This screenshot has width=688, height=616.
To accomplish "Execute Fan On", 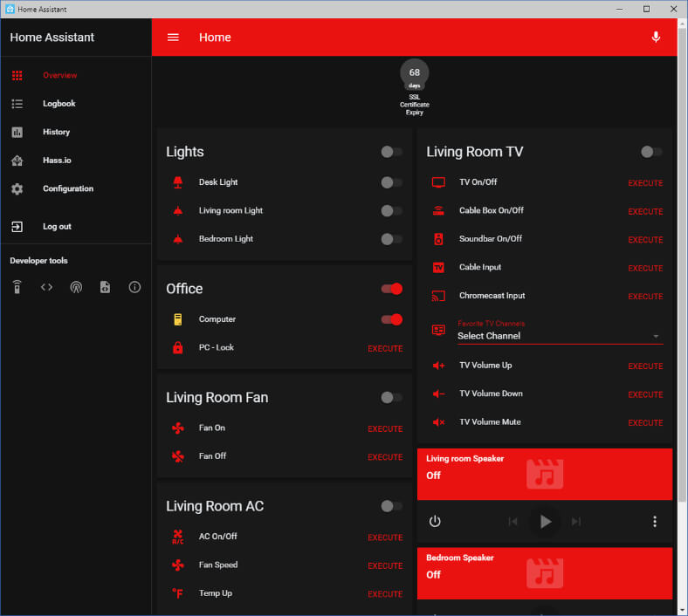I will click(385, 428).
